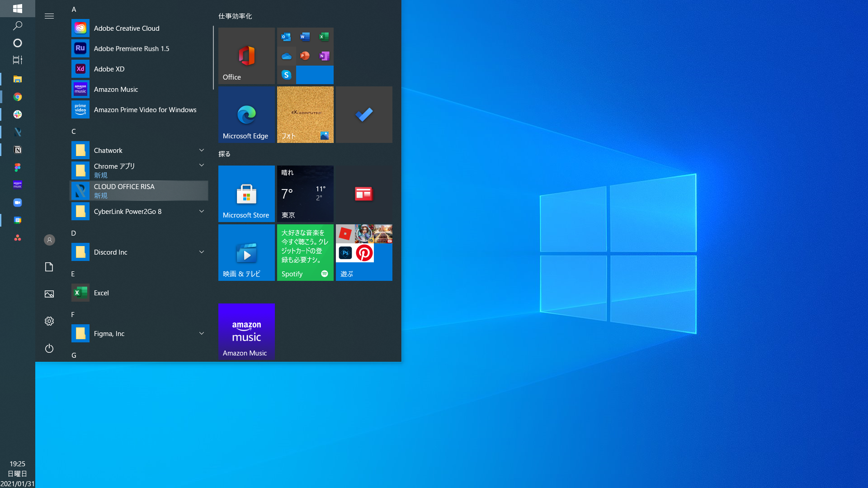Open the Pictures folder shortcut
Image resolution: width=868 pixels, height=488 pixels.
(x=49, y=294)
